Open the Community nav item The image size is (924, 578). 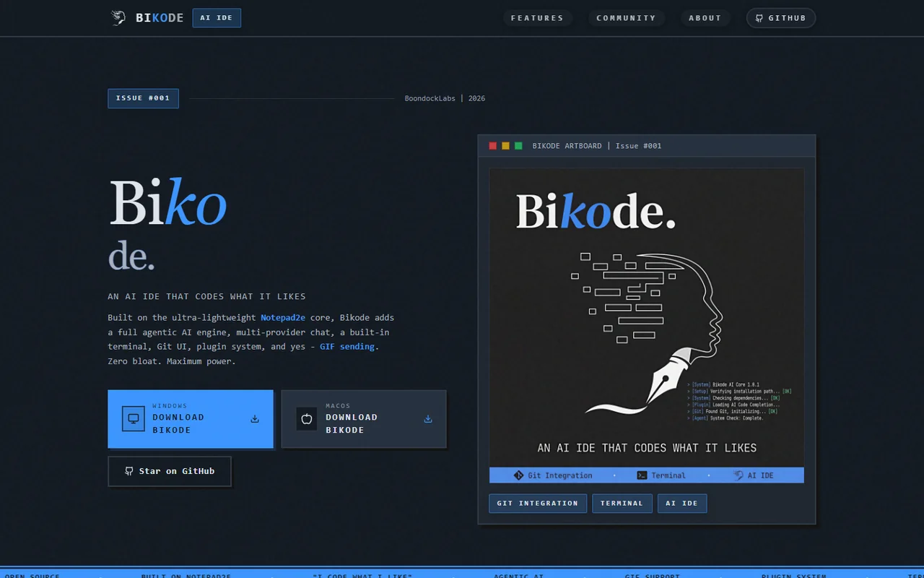click(626, 18)
